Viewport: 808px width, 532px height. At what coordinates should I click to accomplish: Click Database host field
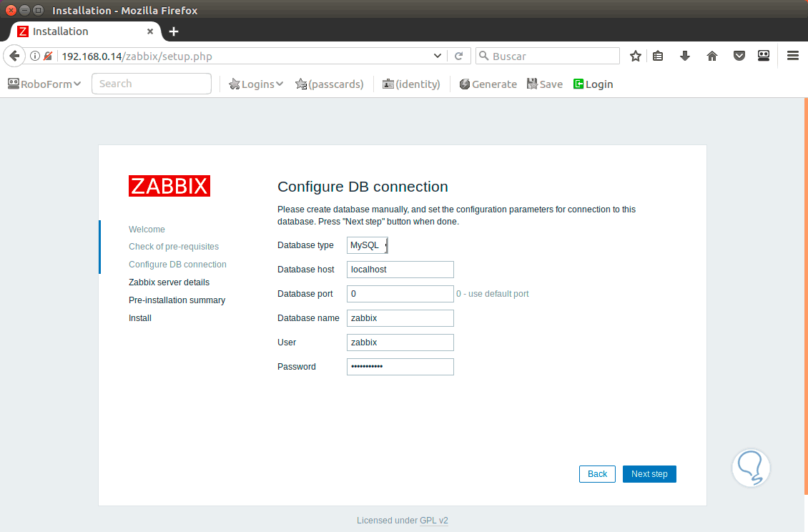(400, 270)
